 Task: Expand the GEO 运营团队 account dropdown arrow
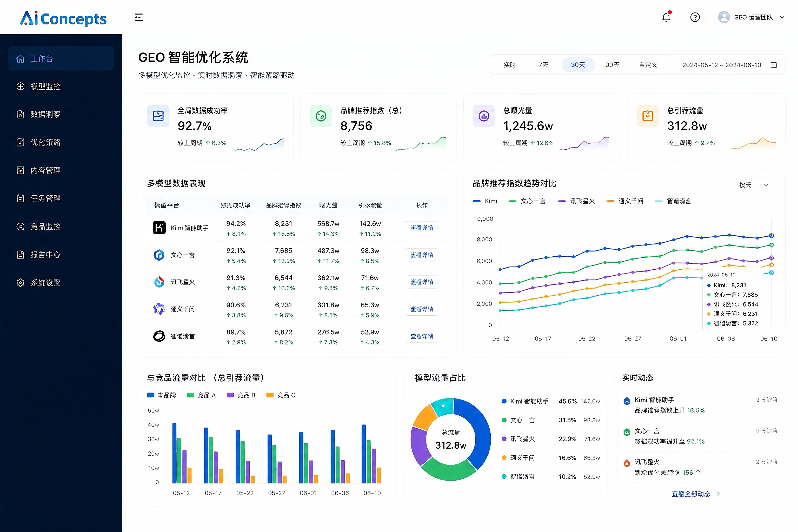(x=782, y=17)
